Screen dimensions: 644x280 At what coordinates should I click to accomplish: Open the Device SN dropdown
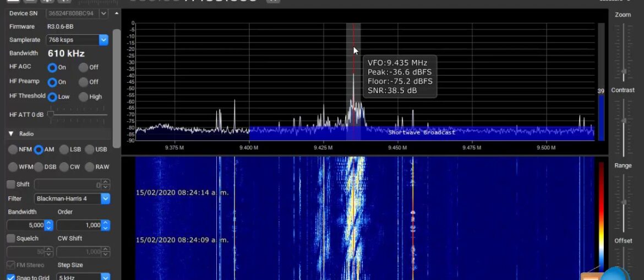(x=104, y=14)
